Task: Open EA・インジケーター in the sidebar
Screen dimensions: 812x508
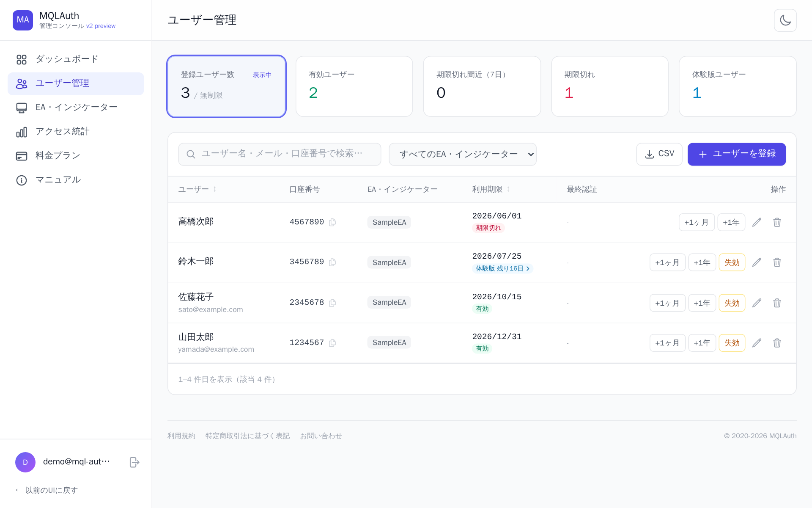Action: point(76,108)
